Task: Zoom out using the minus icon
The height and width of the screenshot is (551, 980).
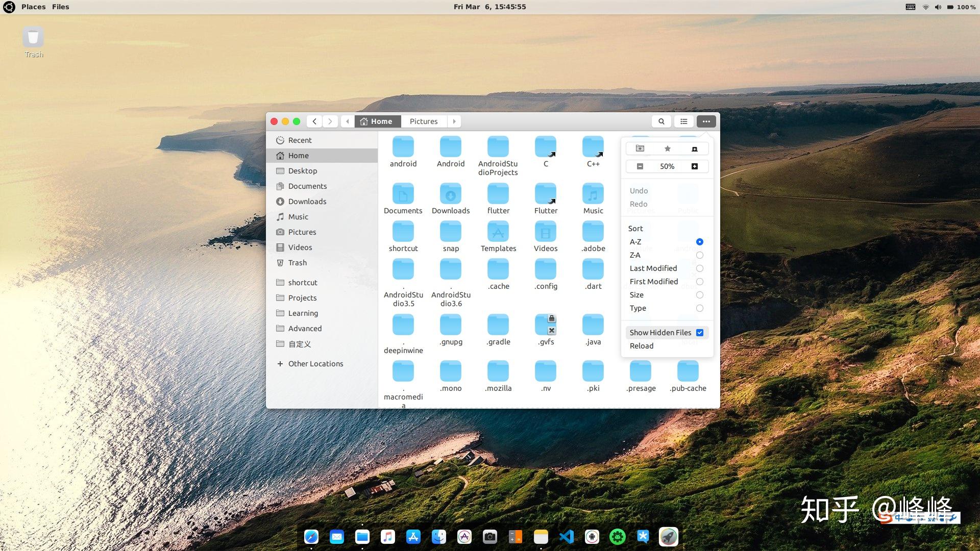Action: point(640,166)
